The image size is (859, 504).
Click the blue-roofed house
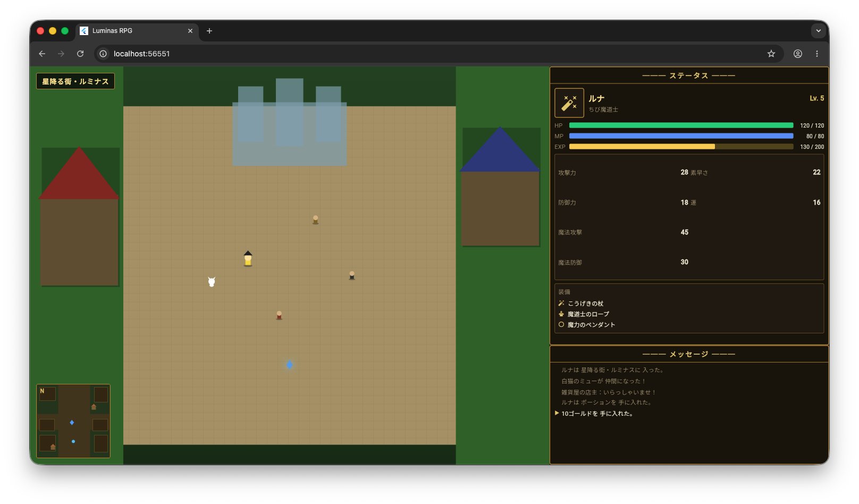click(x=500, y=187)
